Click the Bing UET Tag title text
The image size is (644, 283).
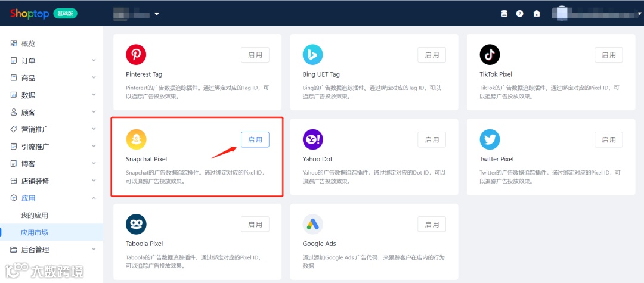click(x=321, y=74)
